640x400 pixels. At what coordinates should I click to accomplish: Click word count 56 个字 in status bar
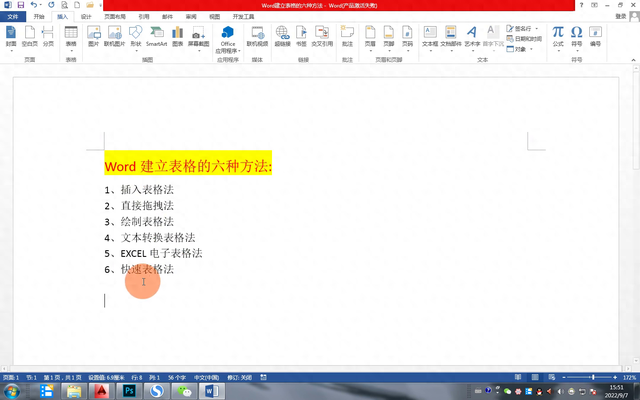pyautogui.click(x=177, y=378)
